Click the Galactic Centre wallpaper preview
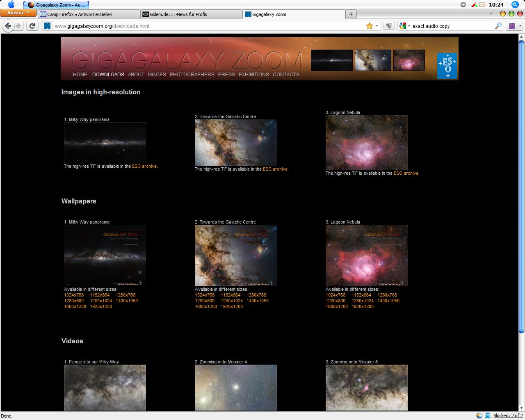The height and width of the screenshot is (420, 525). (x=236, y=256)
